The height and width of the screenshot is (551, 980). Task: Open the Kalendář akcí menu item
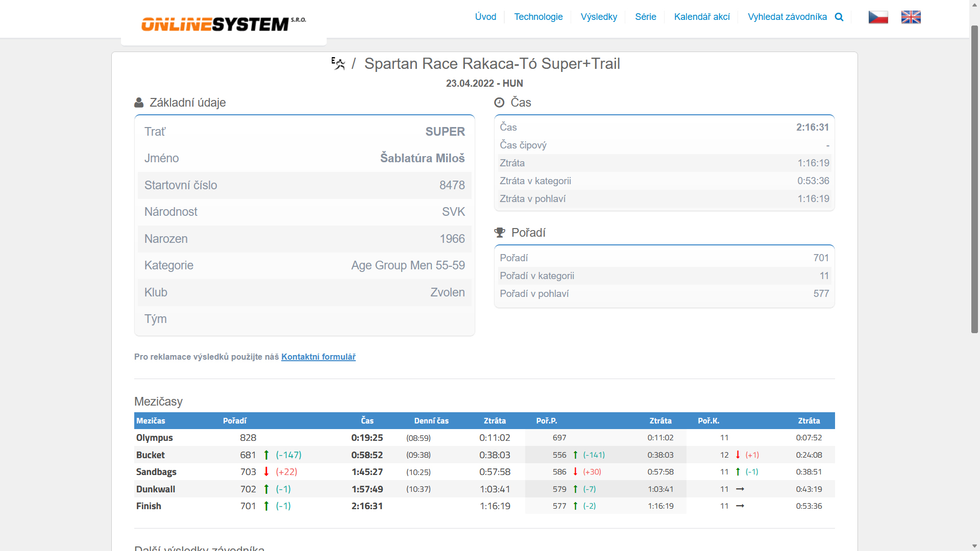click(702, 17)
